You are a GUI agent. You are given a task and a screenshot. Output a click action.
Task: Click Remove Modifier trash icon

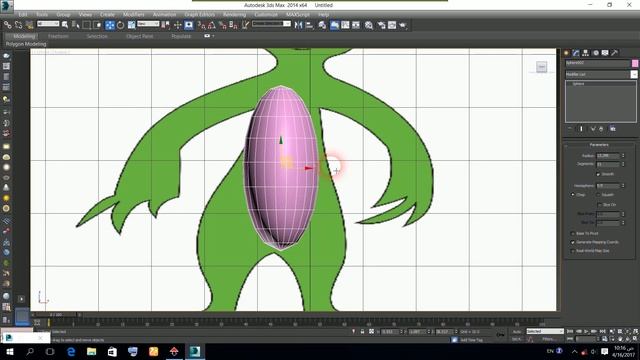coord(601,129)
